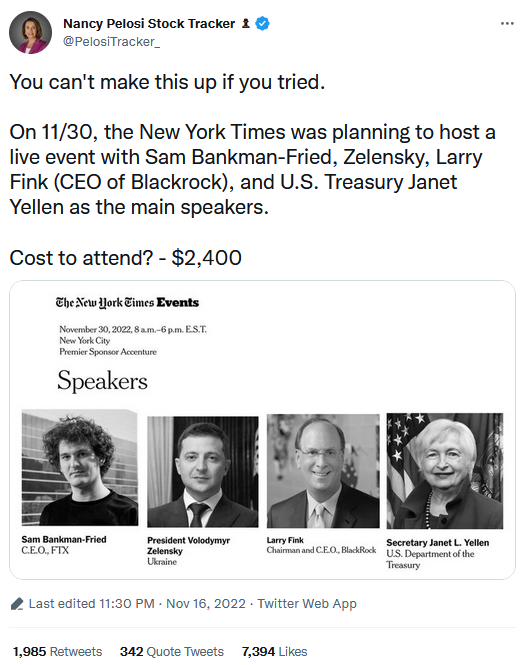Click the Twitter Web App source label
This screenshot has width=527, height=665.
tap(307, 604)
